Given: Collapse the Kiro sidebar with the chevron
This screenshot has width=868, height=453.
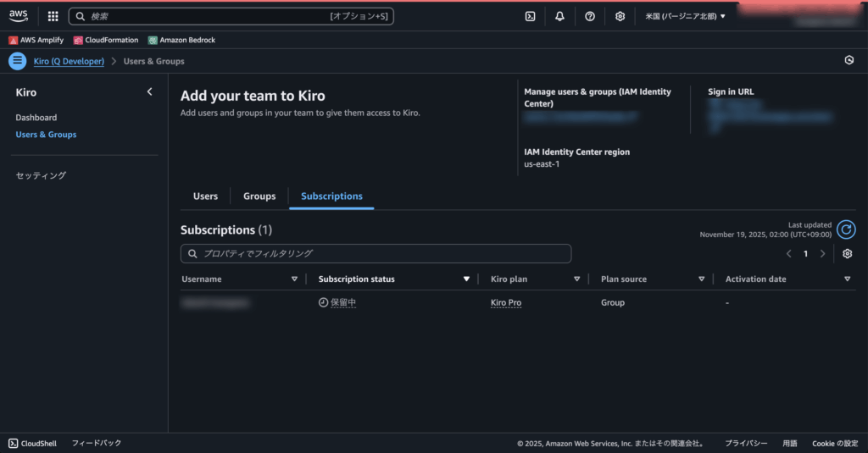Looking at the screenshot, I should [x=150, y=92].
